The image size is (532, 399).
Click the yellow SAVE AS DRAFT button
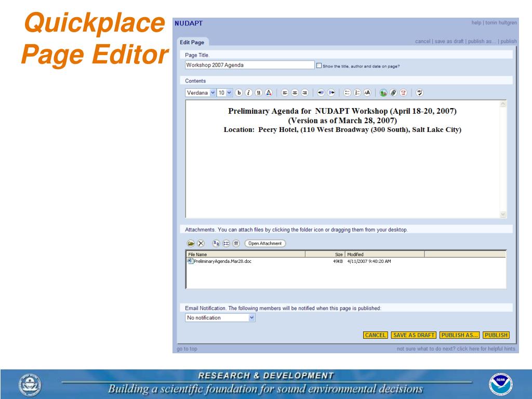click(414, 335)
